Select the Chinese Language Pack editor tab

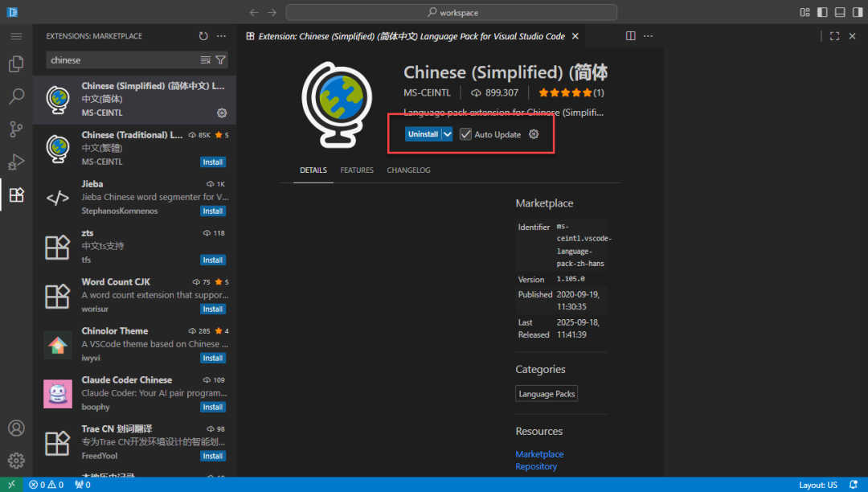click(x=411, y=36)
